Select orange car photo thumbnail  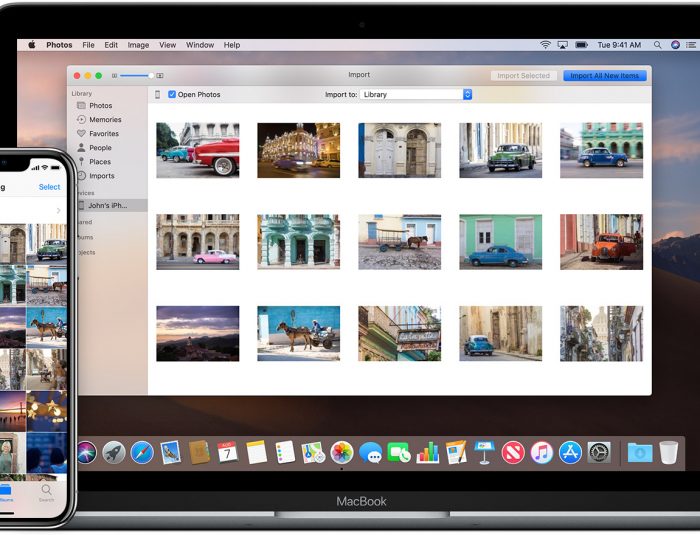pos(602,242)
